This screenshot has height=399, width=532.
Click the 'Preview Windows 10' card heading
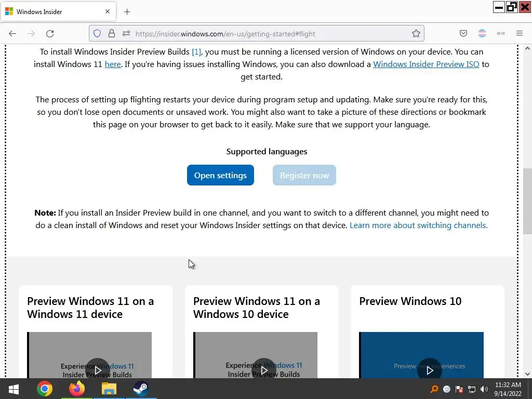(x=410, y=301)
